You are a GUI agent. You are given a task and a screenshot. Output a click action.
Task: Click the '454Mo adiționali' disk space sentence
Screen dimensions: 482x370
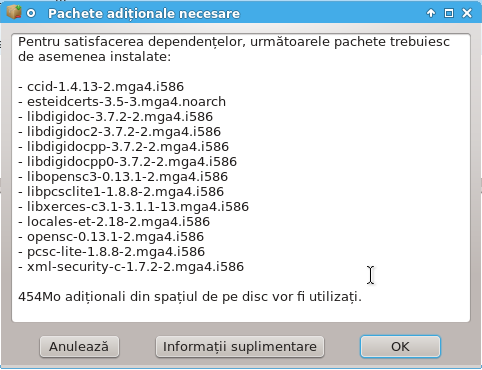[190, 297]
